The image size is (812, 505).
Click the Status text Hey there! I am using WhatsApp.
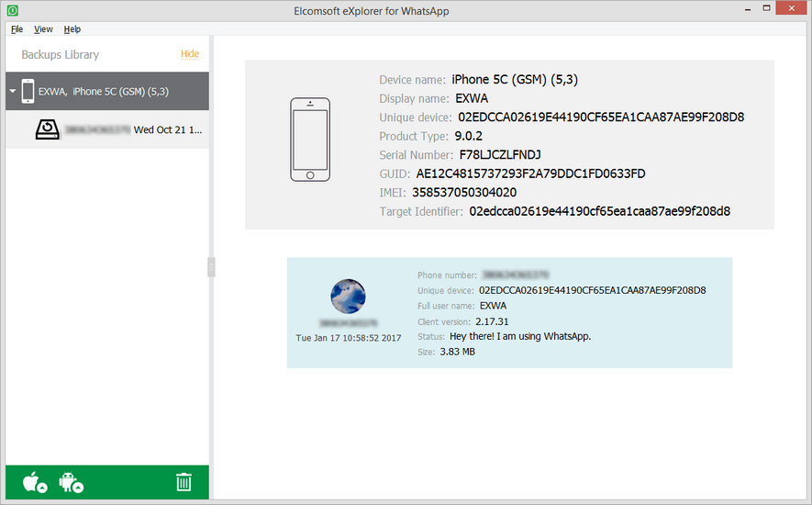point(520,336)
